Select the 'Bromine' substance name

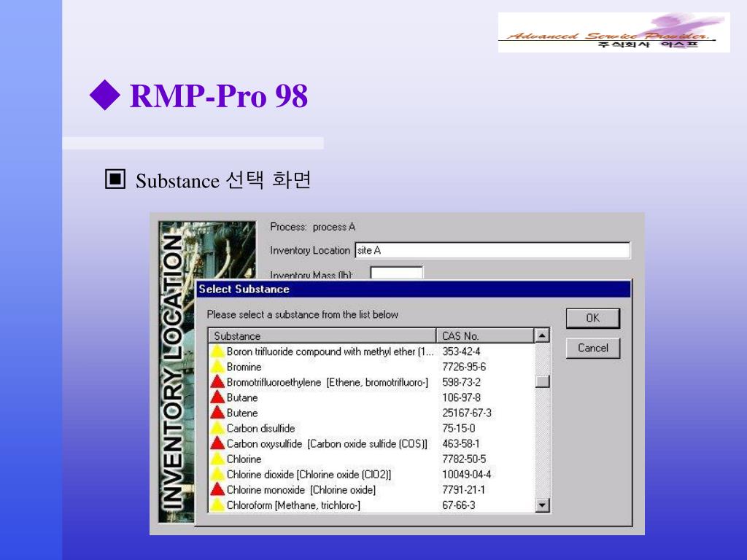pyautogui.click(x=244, y=367)
